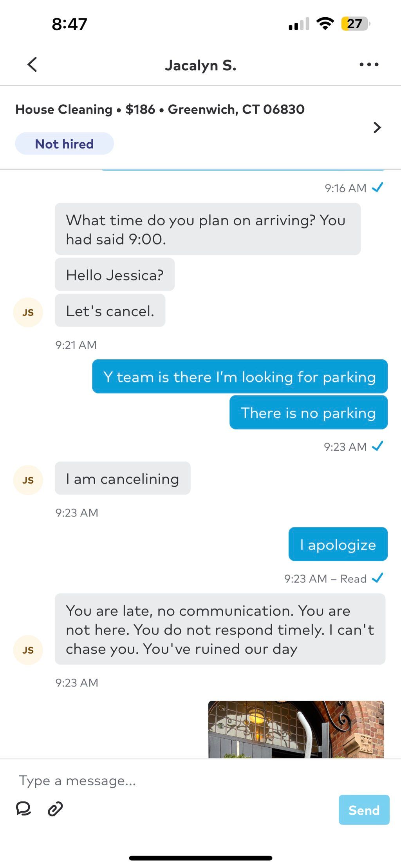Tap the What time do you plan message
The image size is (401, 868).
[208, 229]
